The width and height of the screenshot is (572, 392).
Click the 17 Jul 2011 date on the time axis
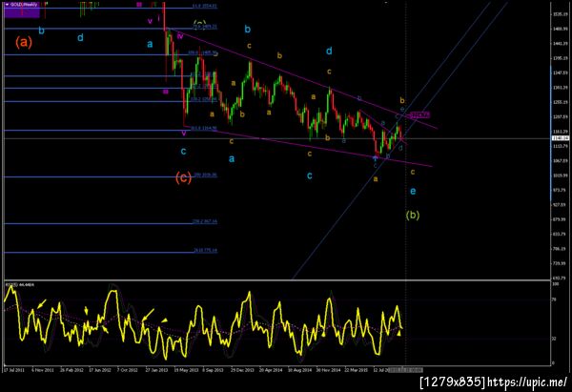point(14,370)
